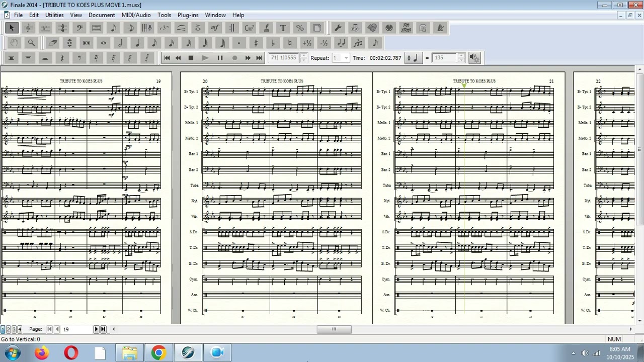
Task: Click the page number field
Action: click(77, 329)
